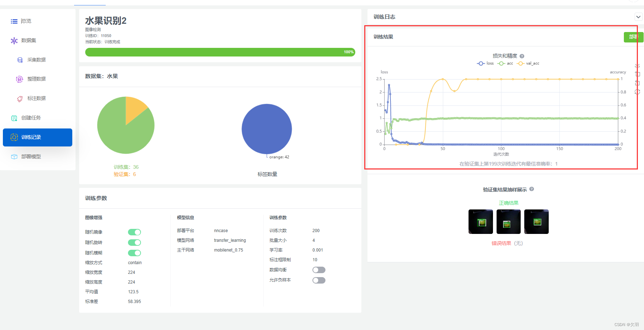The image size is (644, 330).
Task: Toggle the 随机模糊 switch
Action: click(x=134, y=253)
